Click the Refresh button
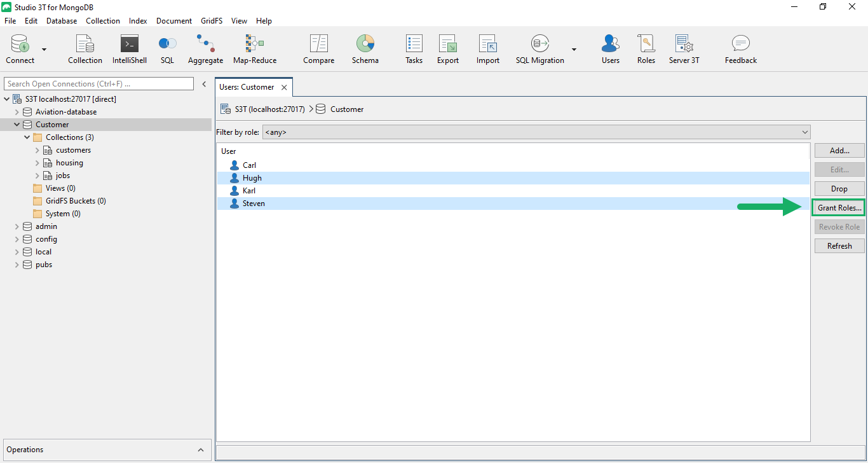868x463 pixels. (x=839, y=245)
